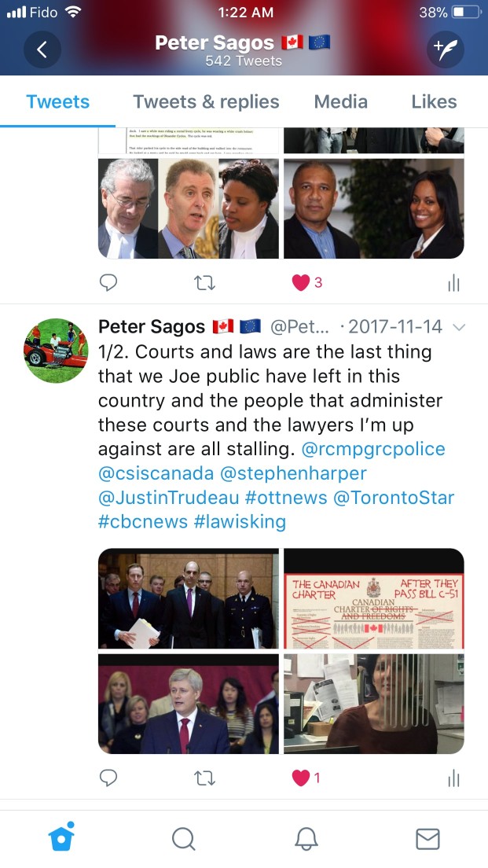Open the Home tab icon

(62, 837)
